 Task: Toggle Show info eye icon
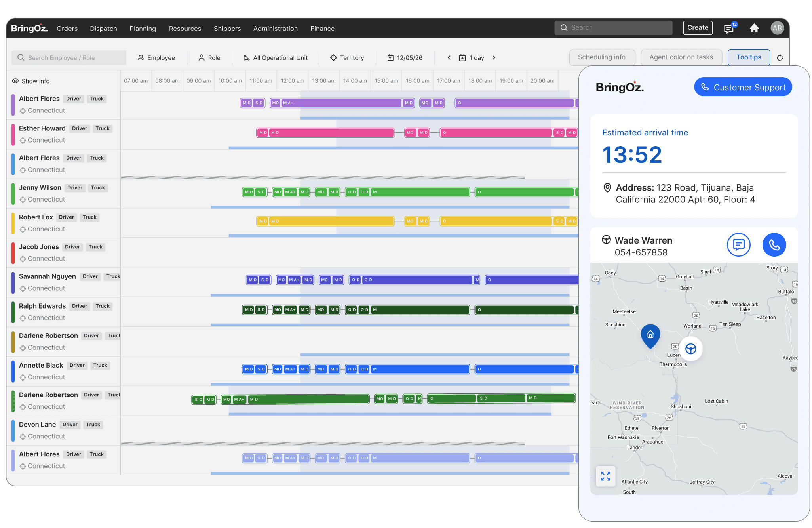(x=15, y=81)
